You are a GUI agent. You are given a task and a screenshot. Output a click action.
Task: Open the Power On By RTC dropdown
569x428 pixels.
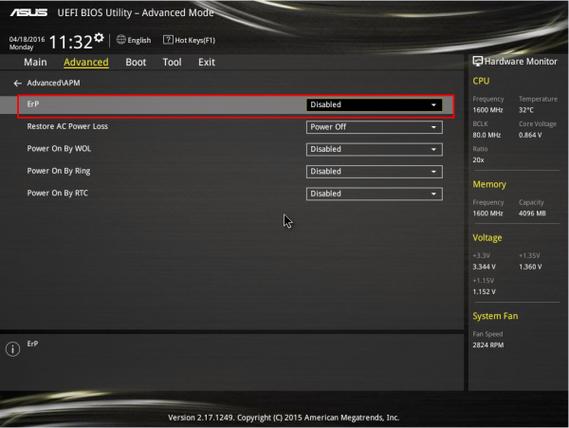[x=374, y=193]
